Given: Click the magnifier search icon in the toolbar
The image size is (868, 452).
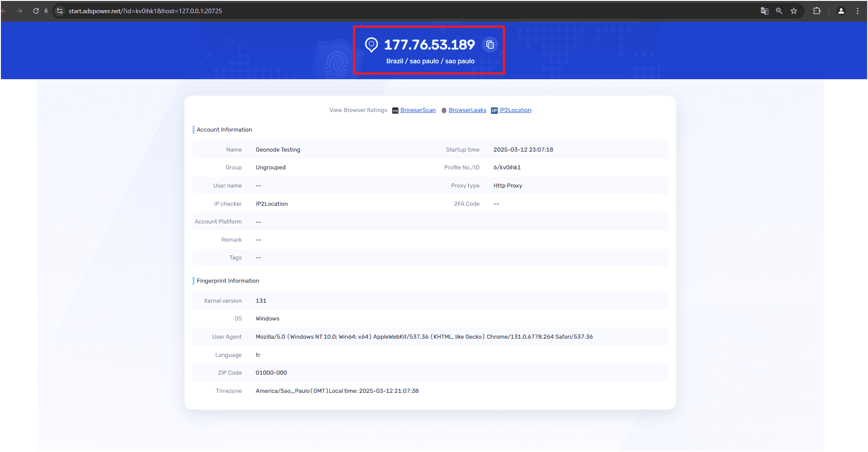Looking at the screenshot, I should [779, 10].
